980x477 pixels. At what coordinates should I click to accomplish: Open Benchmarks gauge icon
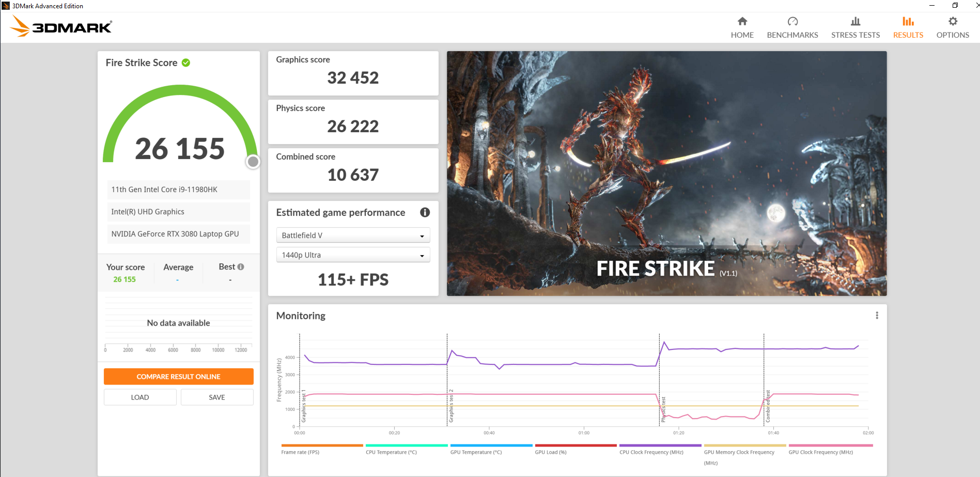pyautogui.click(x=792, y=21)
